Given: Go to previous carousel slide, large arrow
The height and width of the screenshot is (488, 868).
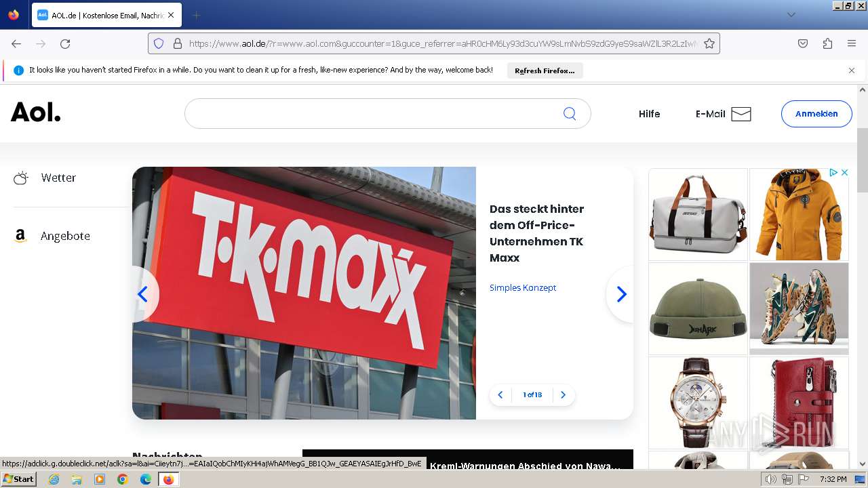Looking at the screenshot, I should click(143, 294).
